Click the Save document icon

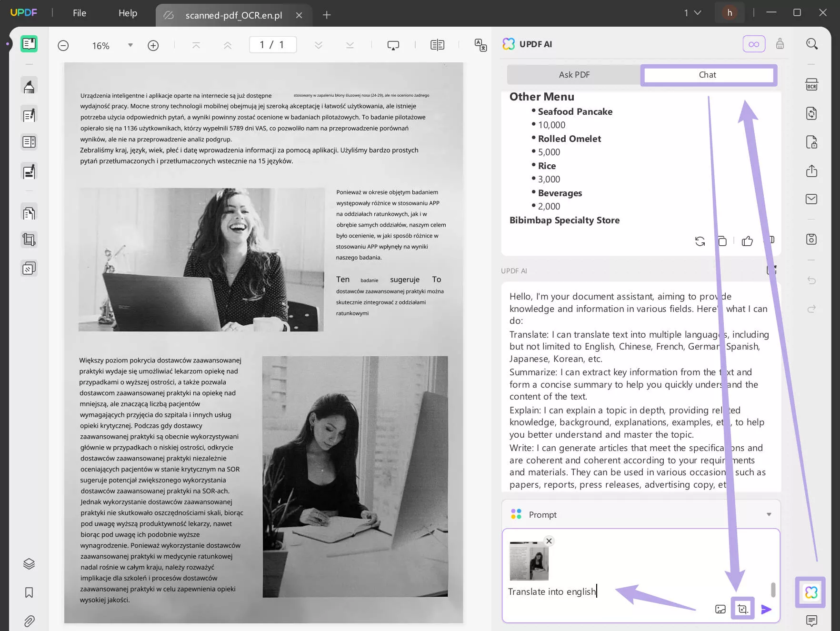(812, 240)
